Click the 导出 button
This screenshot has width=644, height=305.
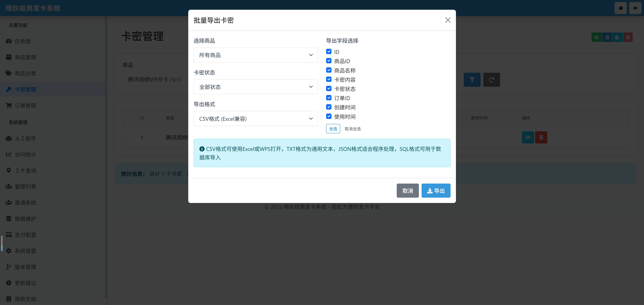pyautogui.click(x=436, y=191)
